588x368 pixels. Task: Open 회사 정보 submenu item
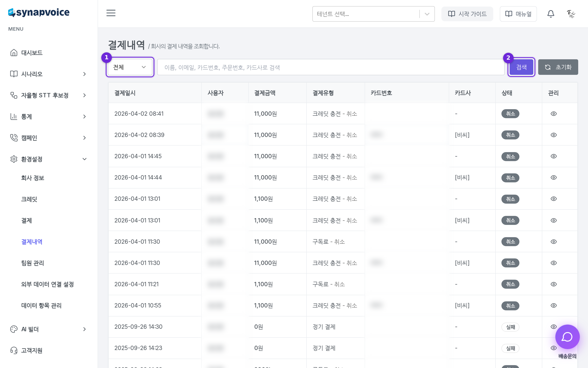(32, 178)
